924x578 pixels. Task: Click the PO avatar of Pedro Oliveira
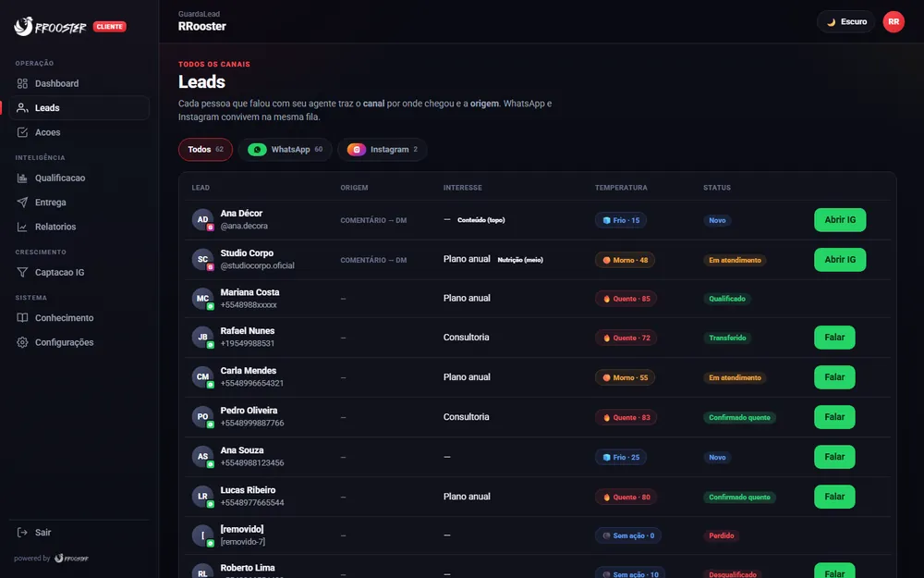(x=202, y=416)
